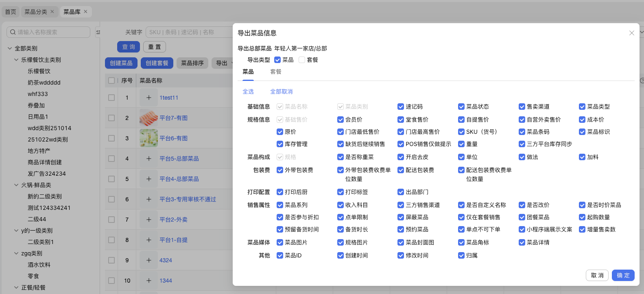The image size is (644, 294).
Task: Open thumbnail image of 平台7-有图
Action: click(148, 118)
